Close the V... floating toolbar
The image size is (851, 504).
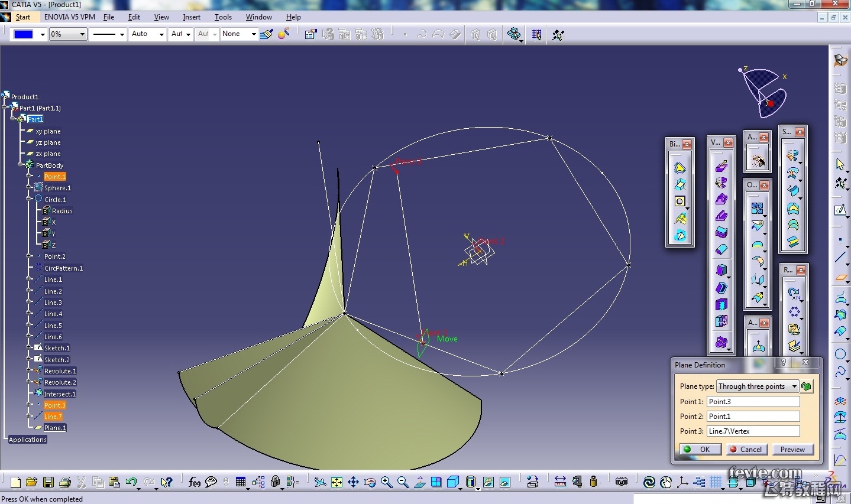pyautogui.click(x=728, y=142)
